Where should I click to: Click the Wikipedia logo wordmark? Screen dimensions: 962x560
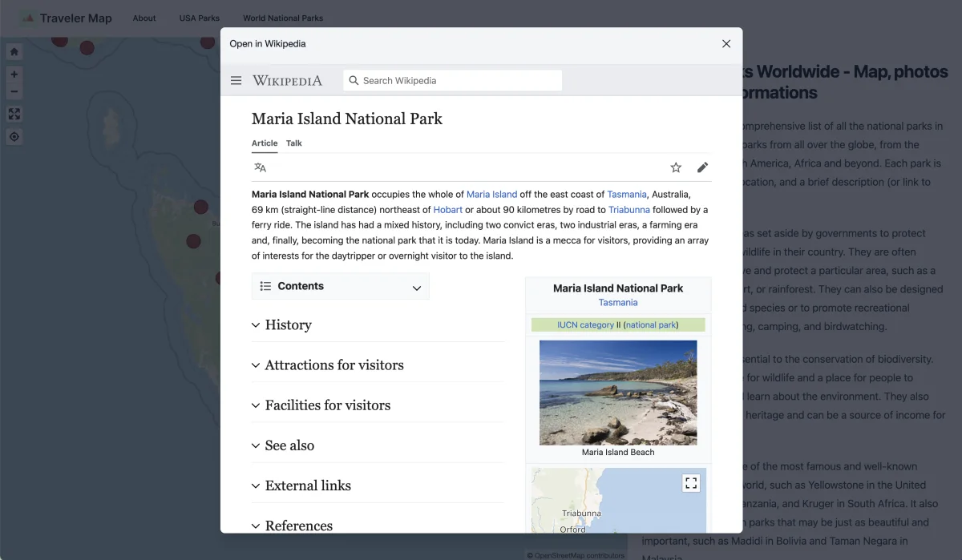click(x=287, y=81)
